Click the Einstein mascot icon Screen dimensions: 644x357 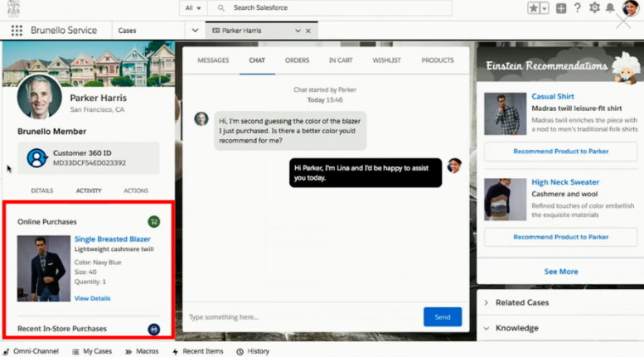[626, 68]
